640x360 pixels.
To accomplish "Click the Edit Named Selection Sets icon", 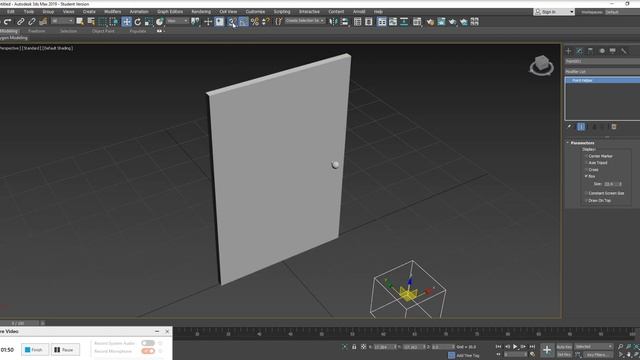I will coord(278,21).
